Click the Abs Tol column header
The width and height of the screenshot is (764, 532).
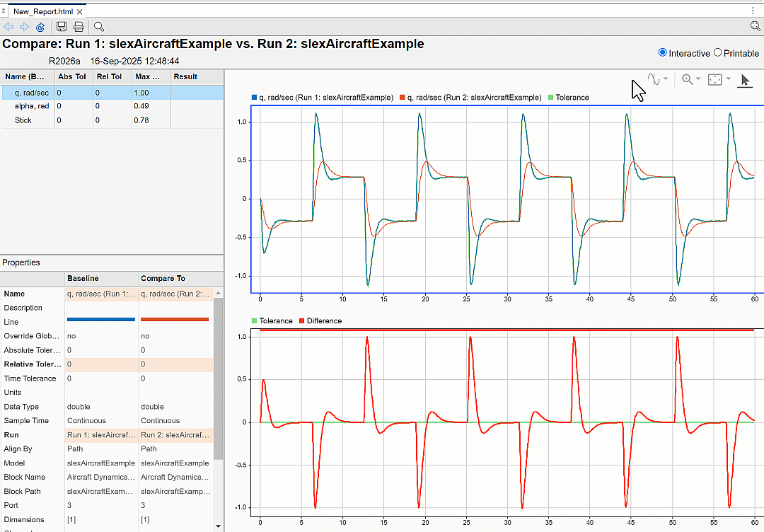coord(74,77)
